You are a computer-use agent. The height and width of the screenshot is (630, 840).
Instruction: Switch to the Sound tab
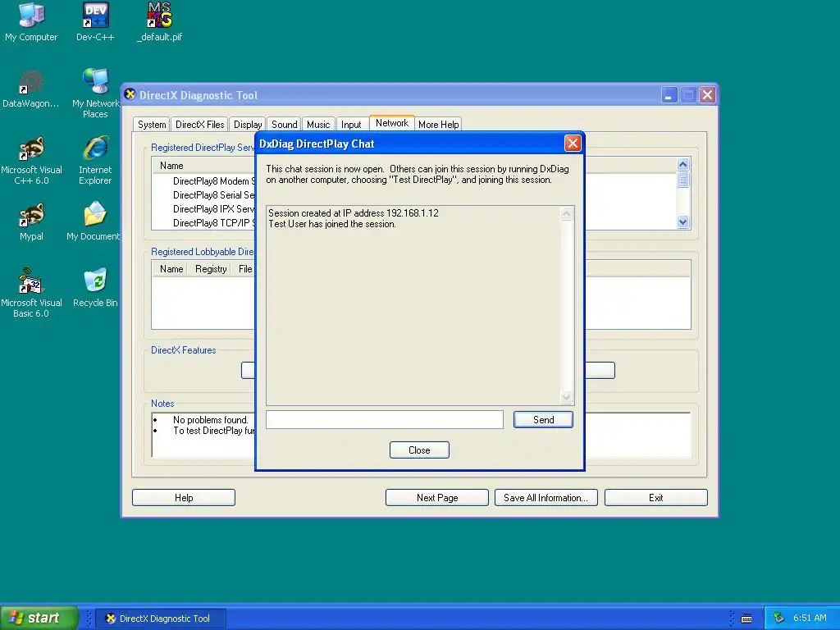284,125
